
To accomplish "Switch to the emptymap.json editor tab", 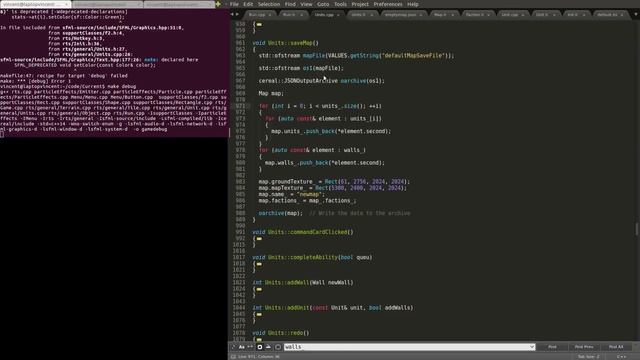I will [x=400, y=15].
